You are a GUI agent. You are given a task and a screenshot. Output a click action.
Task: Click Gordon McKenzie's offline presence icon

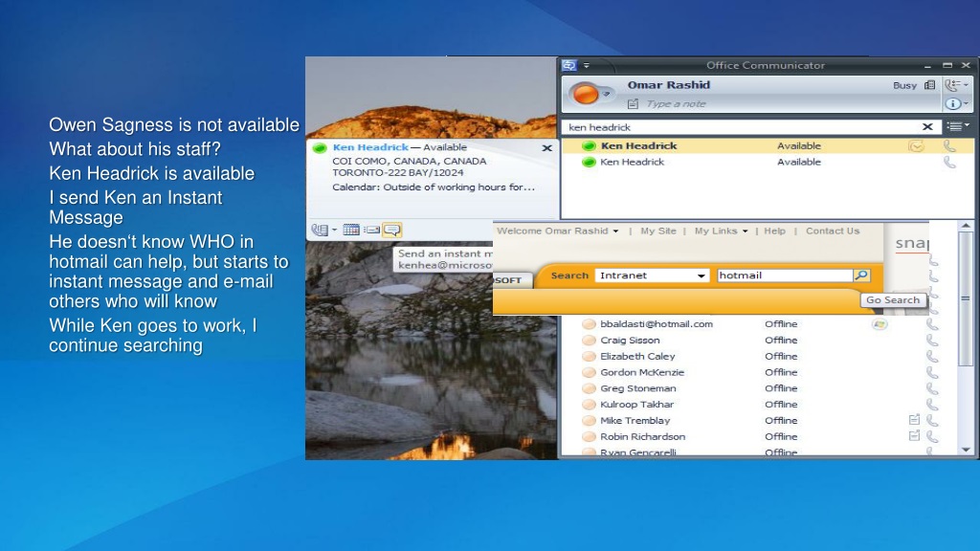point(589,373)
